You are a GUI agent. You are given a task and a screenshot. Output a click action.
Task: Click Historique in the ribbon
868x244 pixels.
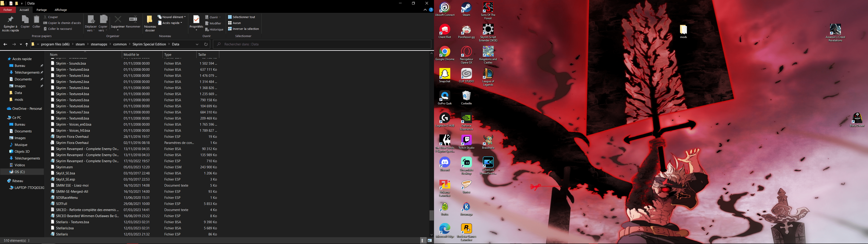[214, 30]
